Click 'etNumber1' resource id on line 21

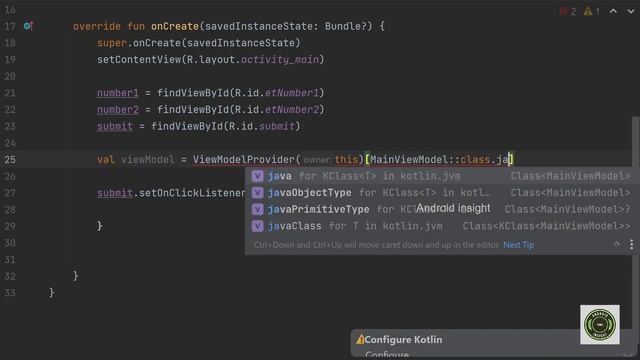pos(291,93)
